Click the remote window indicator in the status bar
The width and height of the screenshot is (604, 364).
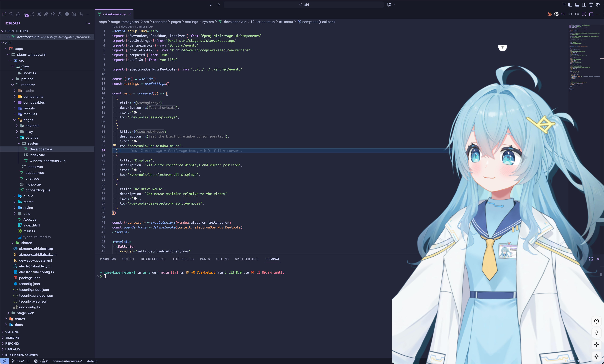pos(4,361)
